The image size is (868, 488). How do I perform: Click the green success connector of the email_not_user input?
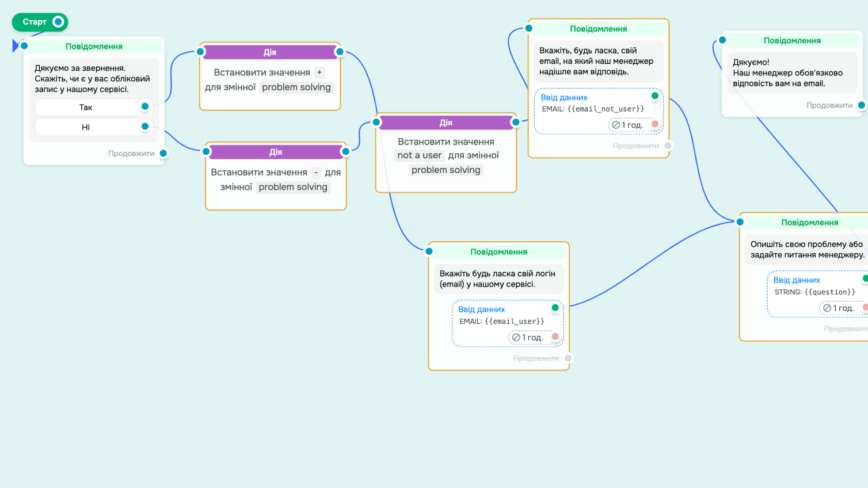[655, 96]
